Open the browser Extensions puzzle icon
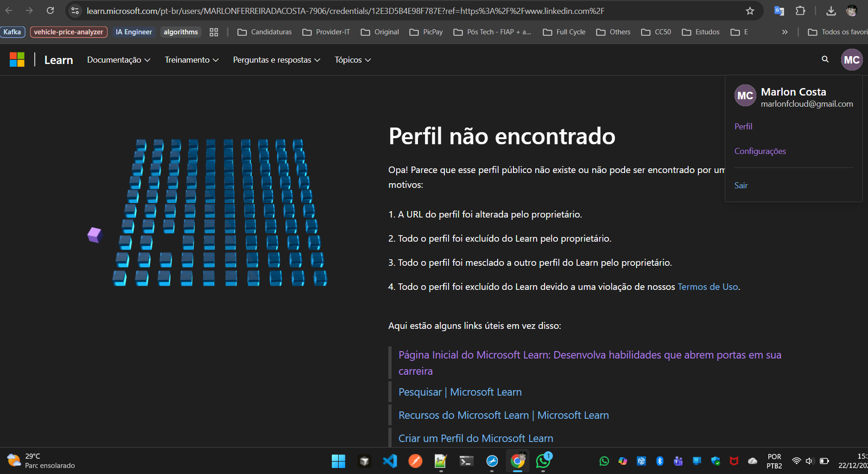The image size is (868, 474). [800, 11]
